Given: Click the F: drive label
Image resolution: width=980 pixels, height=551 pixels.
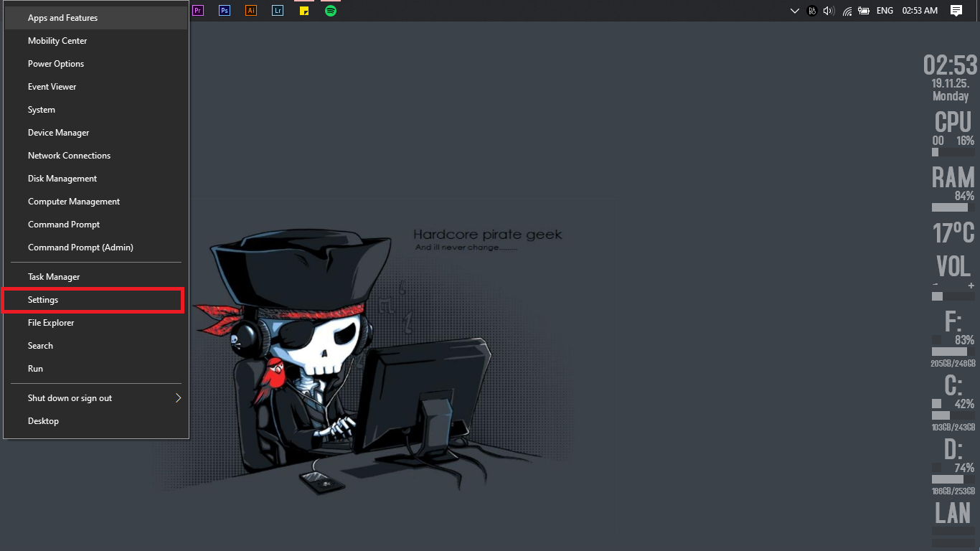Looking at the screenshot, I should [953, 321].
